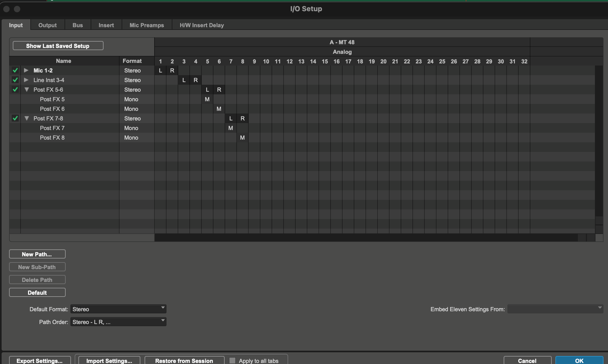608x364 pixels.
Task: Collapse the Post FX 5-6 sub-paths
Action: pos(26,90)
